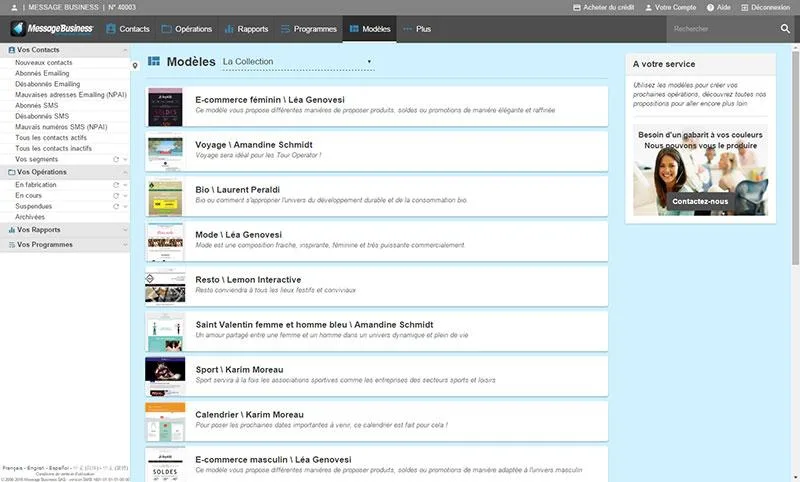Open the E-commerce féminin template thumbnail

[x=165, y=107]
